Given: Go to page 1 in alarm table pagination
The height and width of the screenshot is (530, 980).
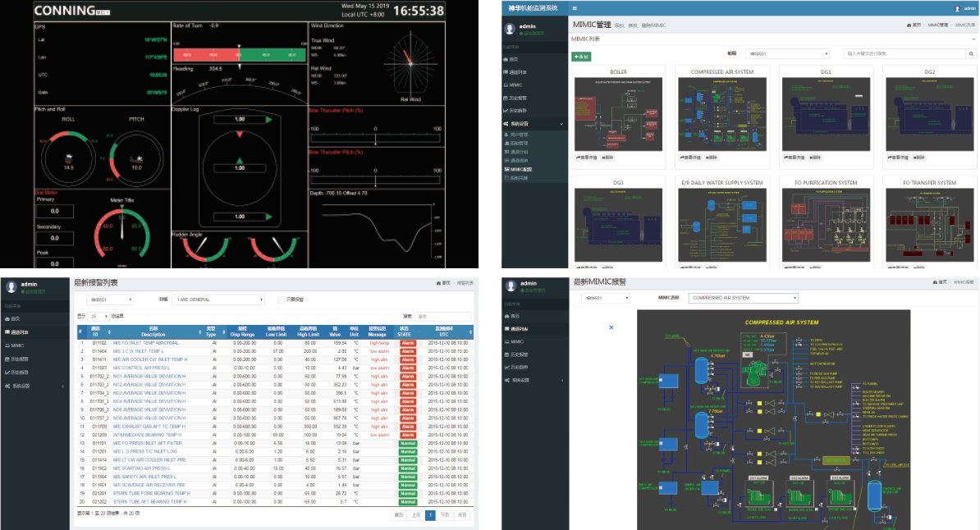Looking at the screenshot, I should click(x=429, y=514).
